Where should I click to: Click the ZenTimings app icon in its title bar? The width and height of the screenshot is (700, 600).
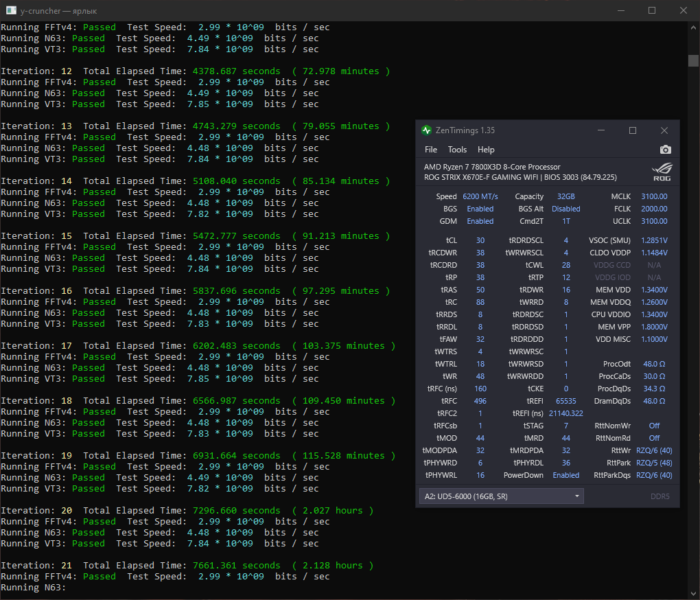pos(426,130)
